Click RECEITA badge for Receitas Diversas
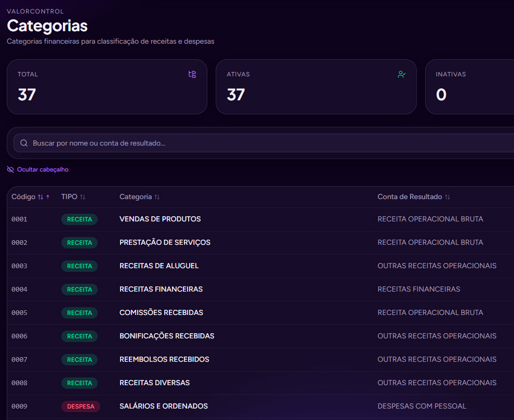Image resolution: width=514 pixels, height=420 pixels. tap(80, 383)
